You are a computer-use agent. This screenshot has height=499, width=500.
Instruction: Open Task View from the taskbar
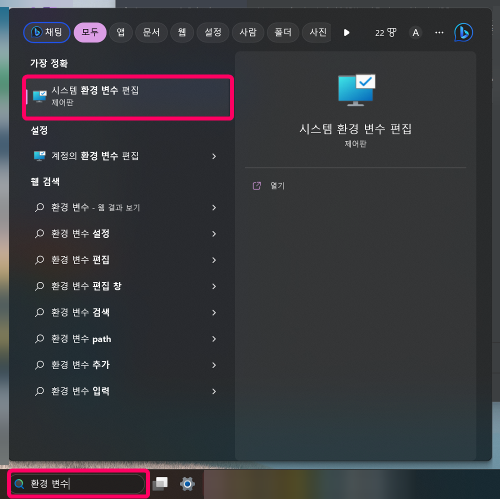coord(160,484)
